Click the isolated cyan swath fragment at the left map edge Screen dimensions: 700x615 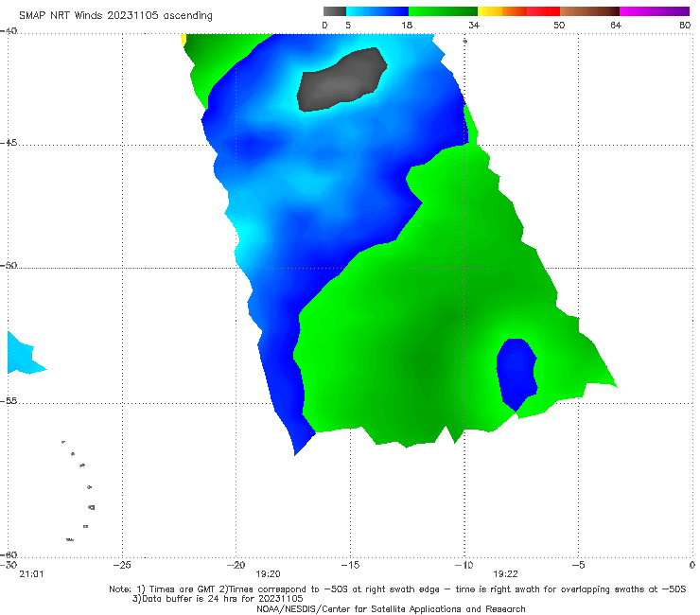[x=25, y=354]
